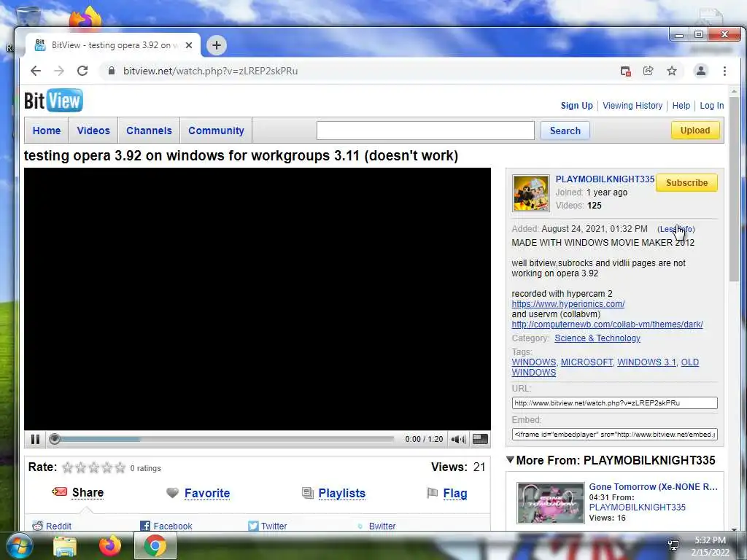Open the hyperionics.com link

click(568, 304)
